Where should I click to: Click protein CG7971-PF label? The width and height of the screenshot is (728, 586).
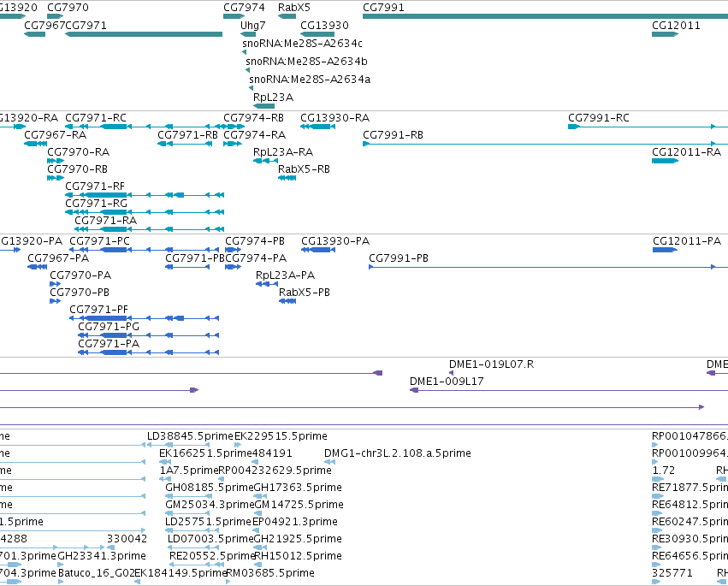(x=99, y=310)
